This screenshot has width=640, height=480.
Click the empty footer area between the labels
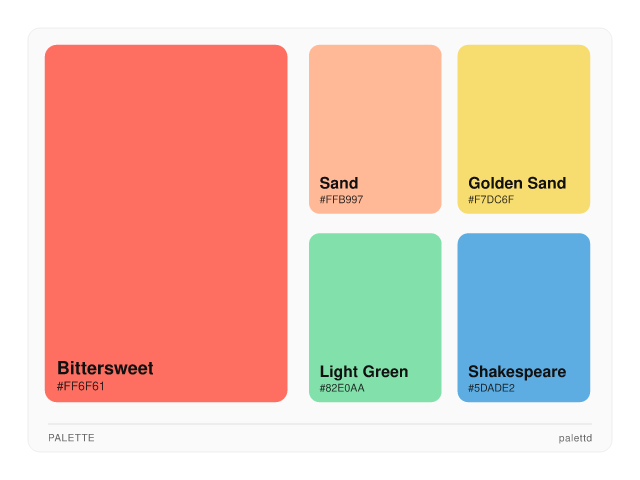coord(320,438)
